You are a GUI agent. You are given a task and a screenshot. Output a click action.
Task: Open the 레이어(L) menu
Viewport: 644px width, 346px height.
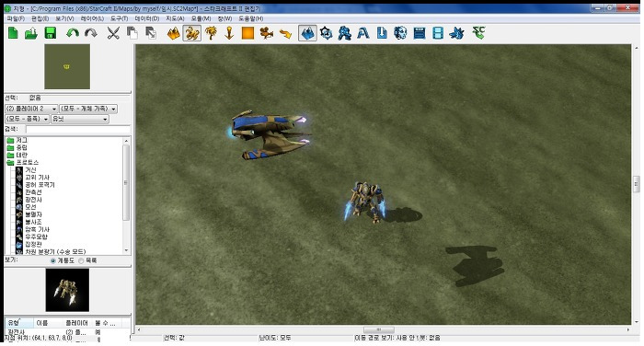[92, 18]
